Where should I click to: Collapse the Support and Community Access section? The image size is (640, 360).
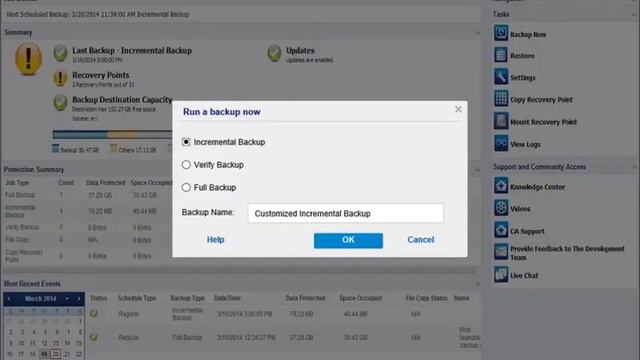tap(634, 167)
